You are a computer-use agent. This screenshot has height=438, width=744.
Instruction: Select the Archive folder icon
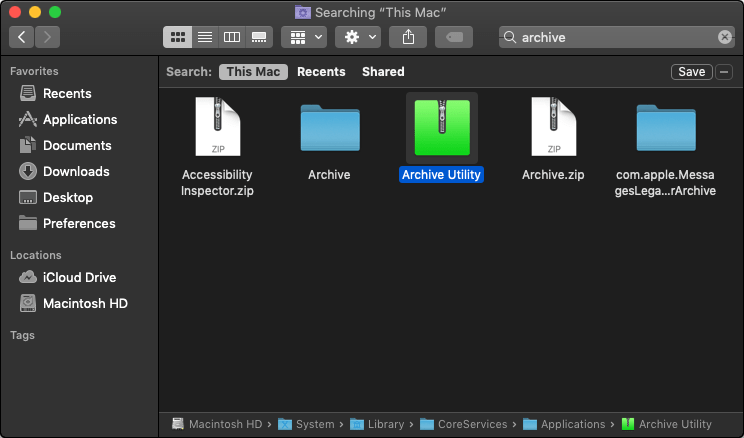[330, 128]
